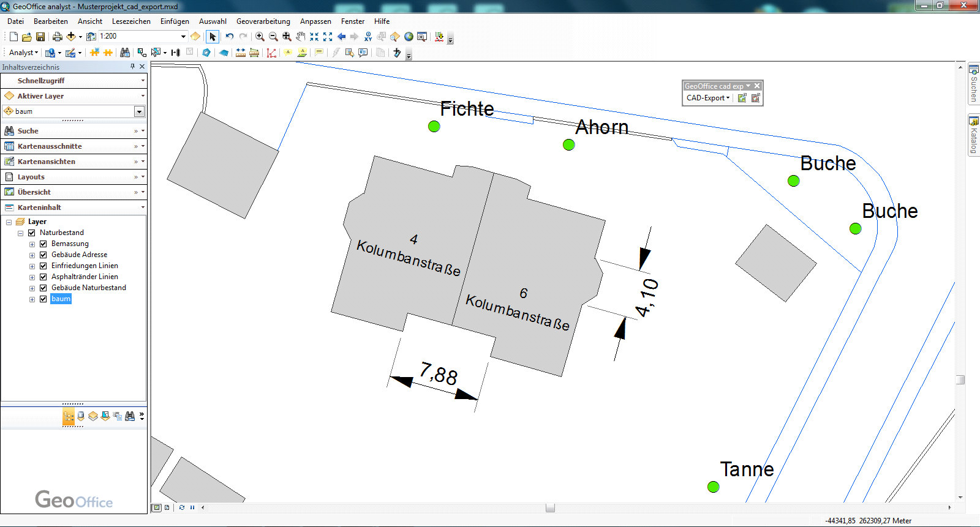Image resolution: width=980 pixels, height=527 pixels.
Task: Open the active layer baum dropdown
Action: (139, 111)
